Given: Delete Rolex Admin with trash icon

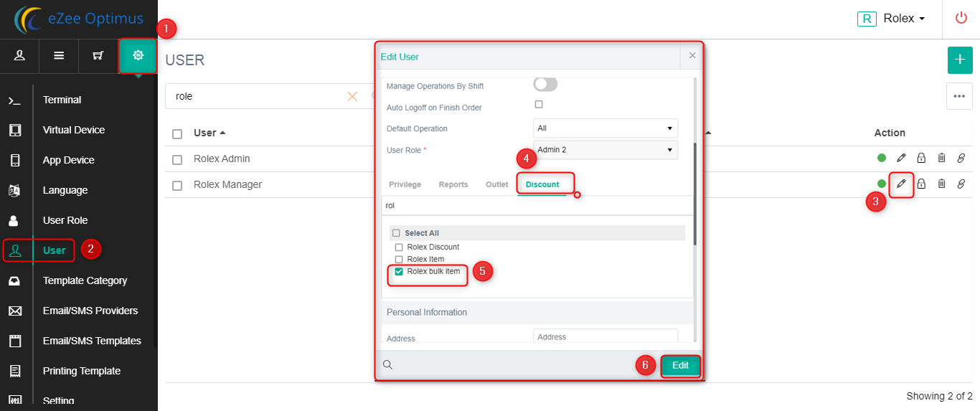Looking at the screenshot, I should (x=942, y=158).
